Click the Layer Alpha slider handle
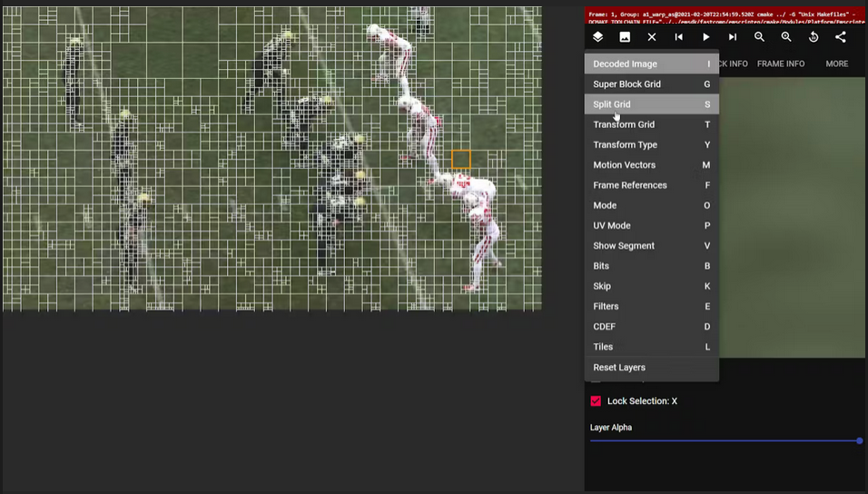Viewport: 868px width, 494px height. (859, 441)
